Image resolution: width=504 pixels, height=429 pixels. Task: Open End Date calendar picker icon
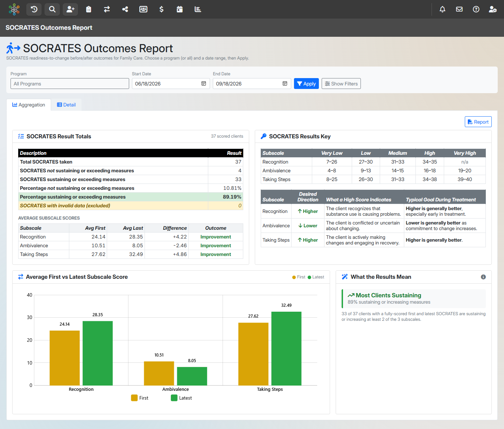(285, 83)
